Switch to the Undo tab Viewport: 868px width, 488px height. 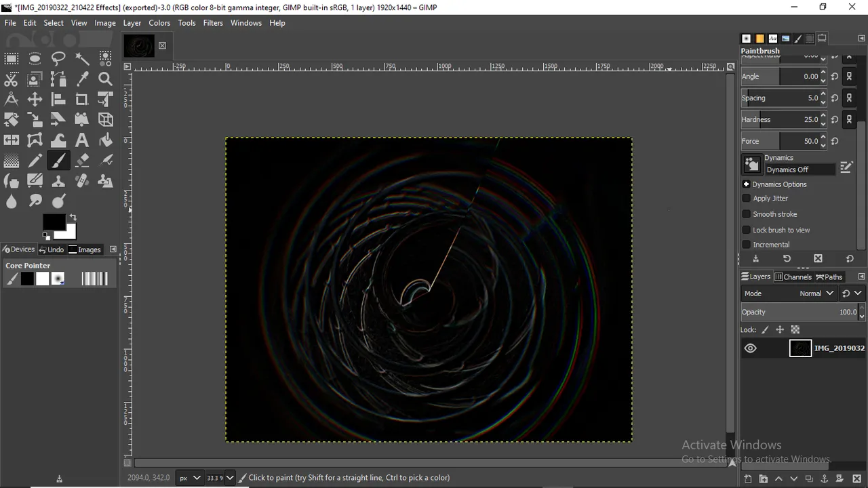[x=51, y=249]
